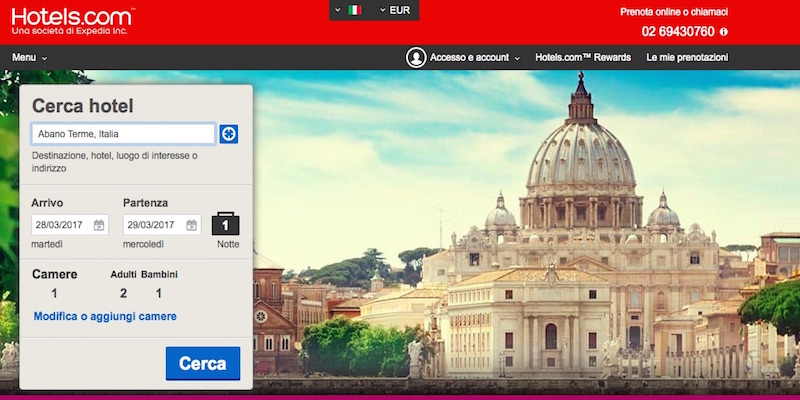Click the Camere value 1

(x=54, y=293)
